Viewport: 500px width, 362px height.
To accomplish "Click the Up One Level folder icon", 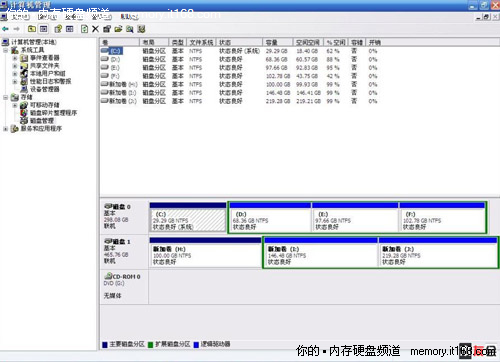I will pos(32,29).
